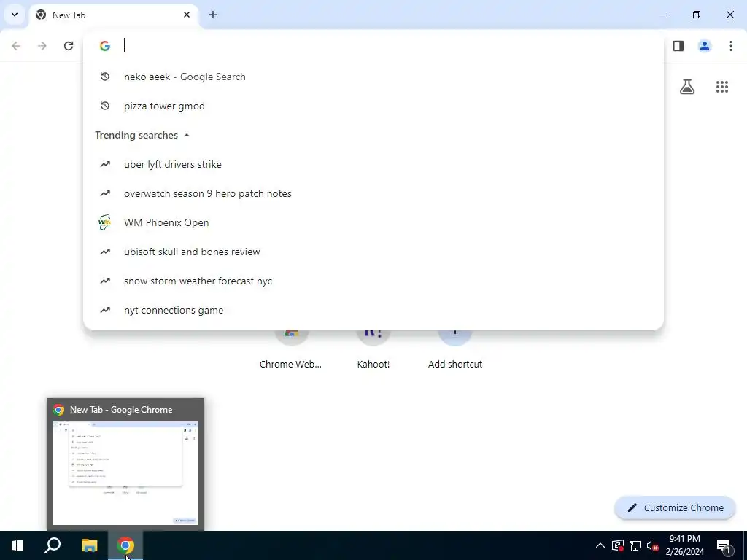Screen dimensions: 747x560
Task: Select suggestion pizza tower gmod
Action: click(x=373, y=106)
